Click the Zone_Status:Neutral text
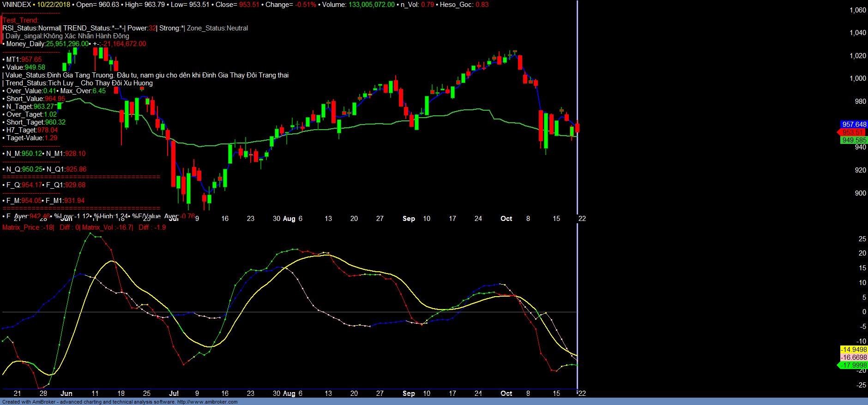868x405 pixels. coord(217,28)
